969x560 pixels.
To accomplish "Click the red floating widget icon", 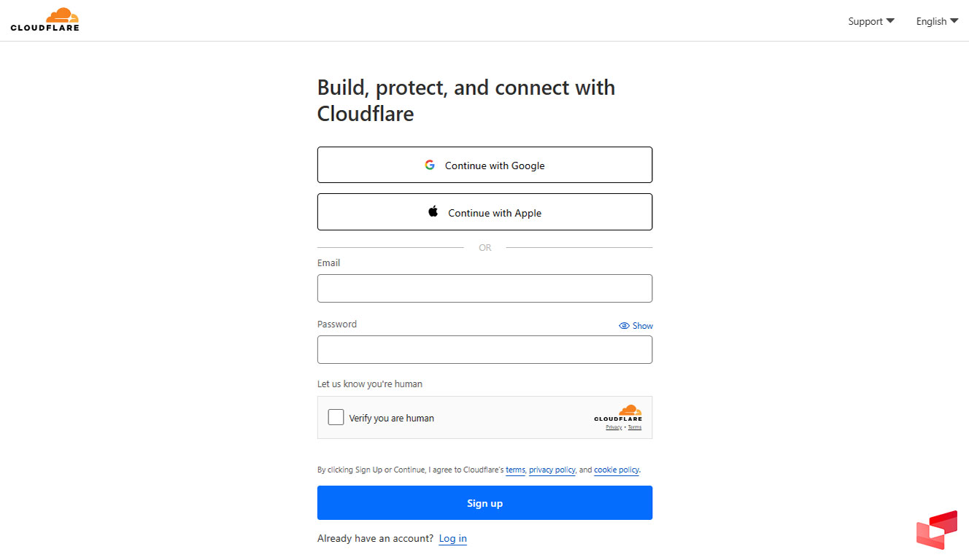I will click(x=936, y=529).
